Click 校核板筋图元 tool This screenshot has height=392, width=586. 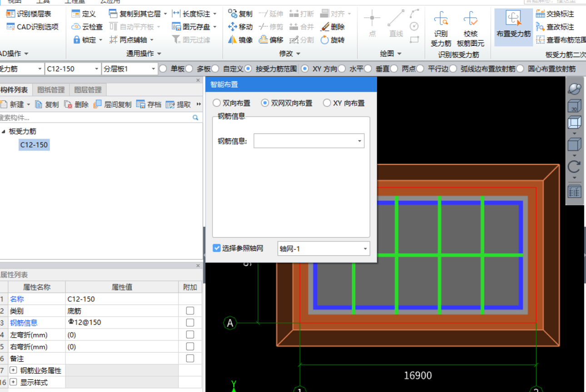[471, 29]
